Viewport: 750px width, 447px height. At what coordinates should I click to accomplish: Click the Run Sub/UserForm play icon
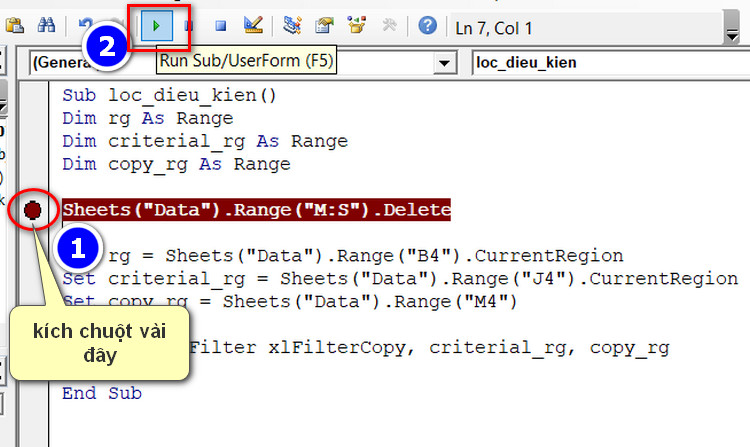tap(155, 25)
